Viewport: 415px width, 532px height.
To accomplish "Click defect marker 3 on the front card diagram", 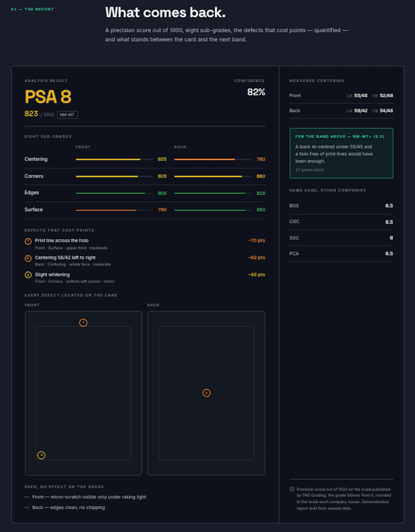I will tap(41, 455).
